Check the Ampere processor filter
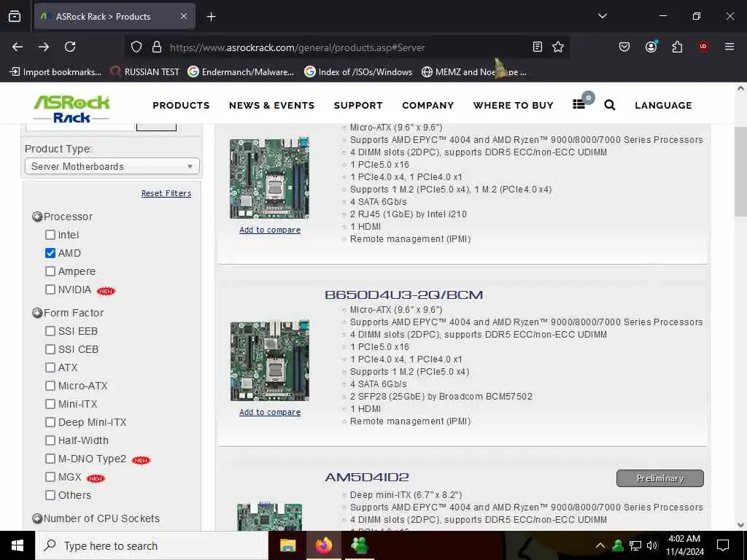747x560 pixels. [50, 271]
